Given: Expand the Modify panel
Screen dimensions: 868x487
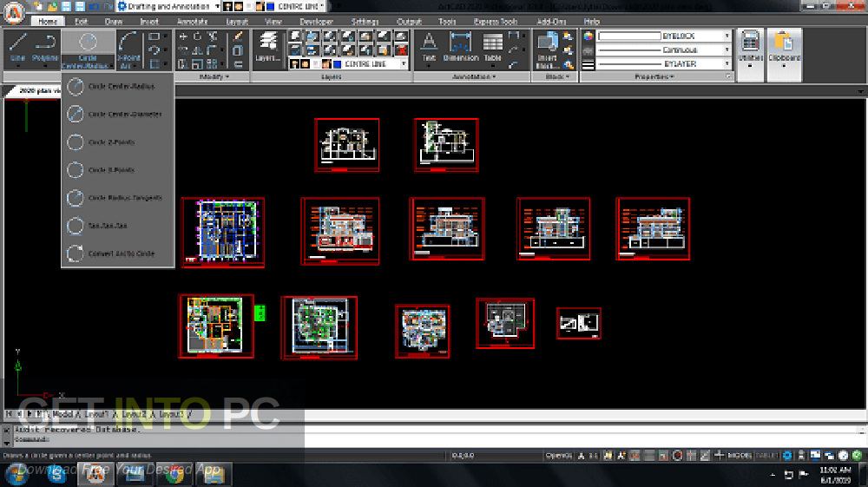Looking at the screenshot, I should [x=214, y=77].
